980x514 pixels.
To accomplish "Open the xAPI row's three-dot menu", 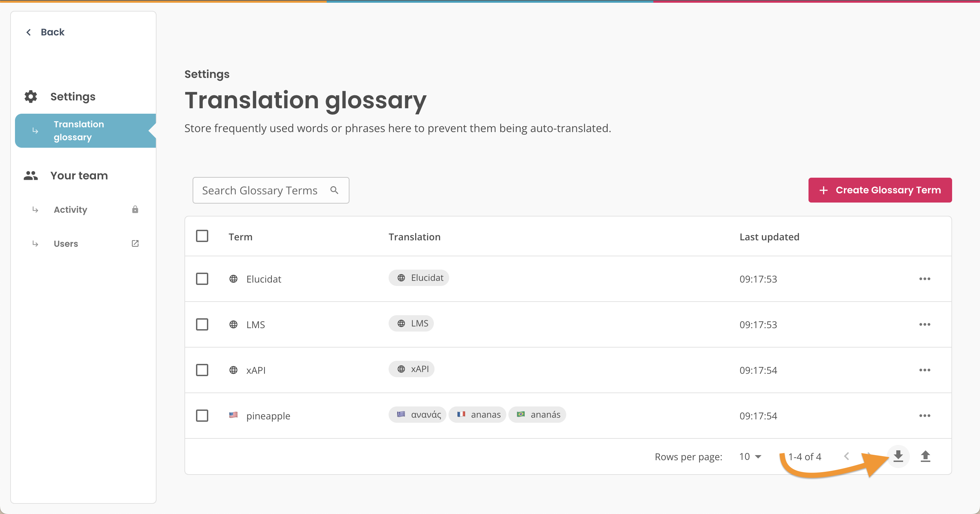I will [x=925, y=370].
